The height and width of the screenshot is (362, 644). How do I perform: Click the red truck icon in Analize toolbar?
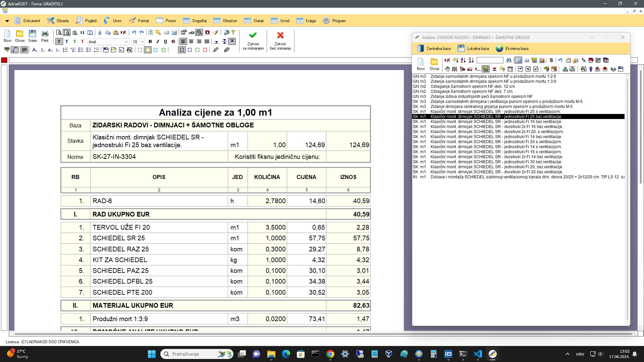[x=470, y=69]
